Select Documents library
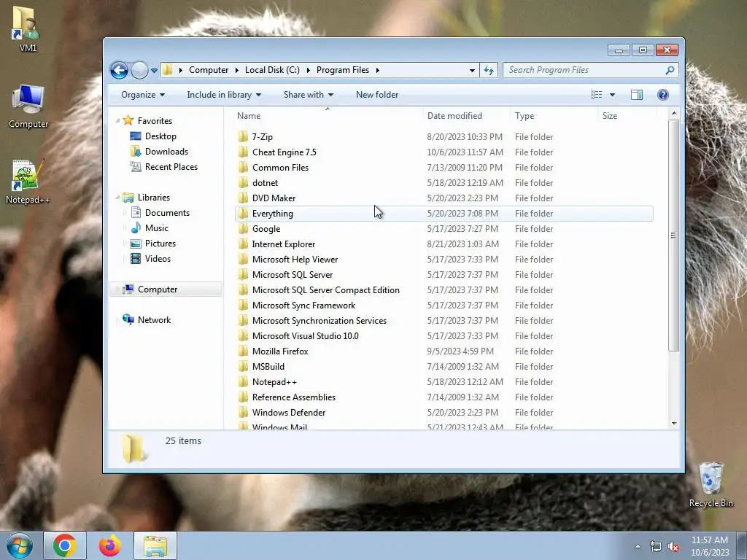The width and height of the screenshot is (747, 560). pyautogui.click(x=167, y=213)
